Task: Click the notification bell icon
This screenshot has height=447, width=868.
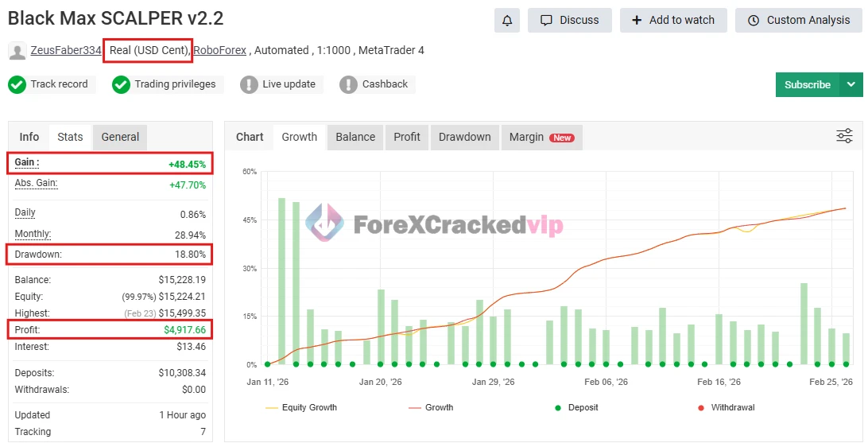Action: click(x=506, y=21)
